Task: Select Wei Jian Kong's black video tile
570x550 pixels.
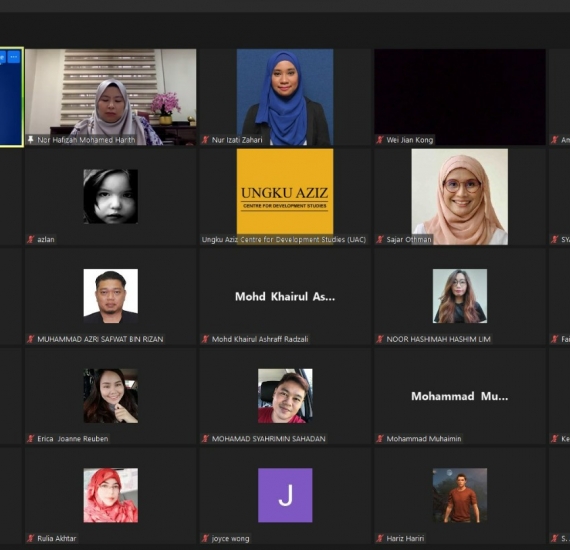Action: pos(459,97)
